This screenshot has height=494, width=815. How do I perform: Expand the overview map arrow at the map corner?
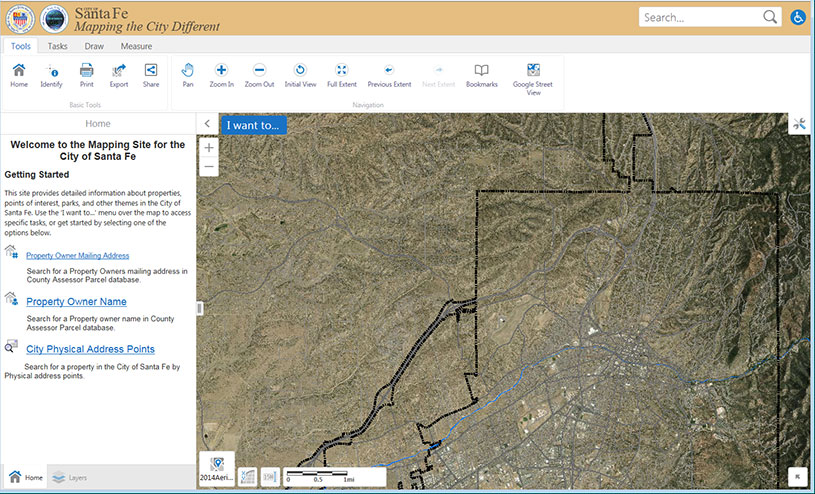tap(798, 477)
